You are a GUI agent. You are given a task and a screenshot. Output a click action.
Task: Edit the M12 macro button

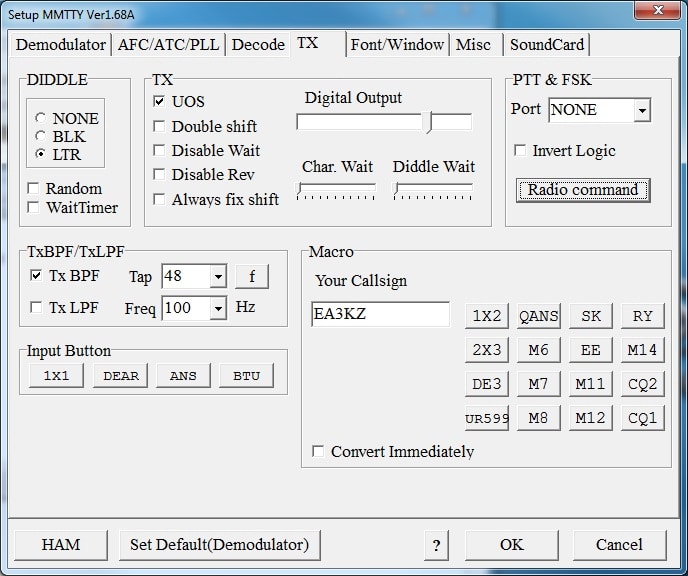point(591,418)
